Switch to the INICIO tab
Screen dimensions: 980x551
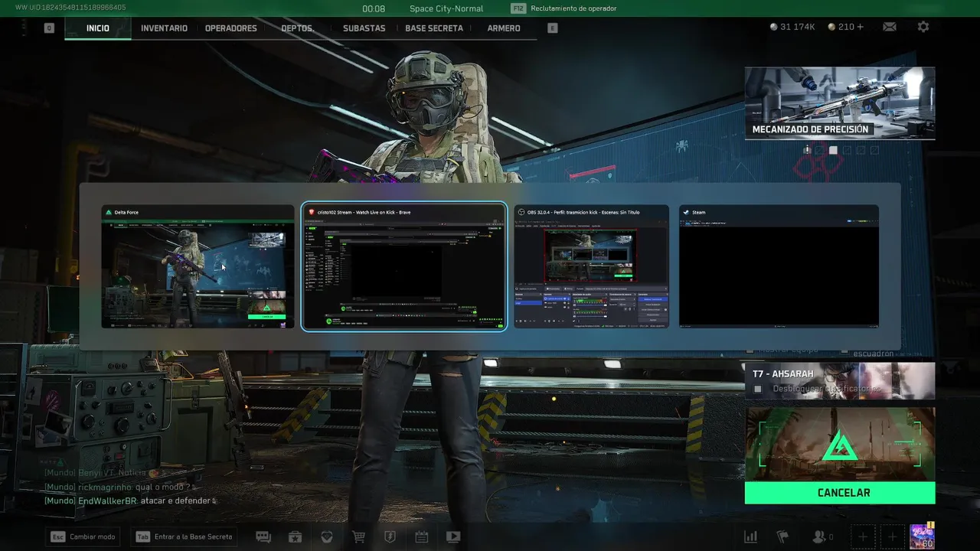coord(98,28)
